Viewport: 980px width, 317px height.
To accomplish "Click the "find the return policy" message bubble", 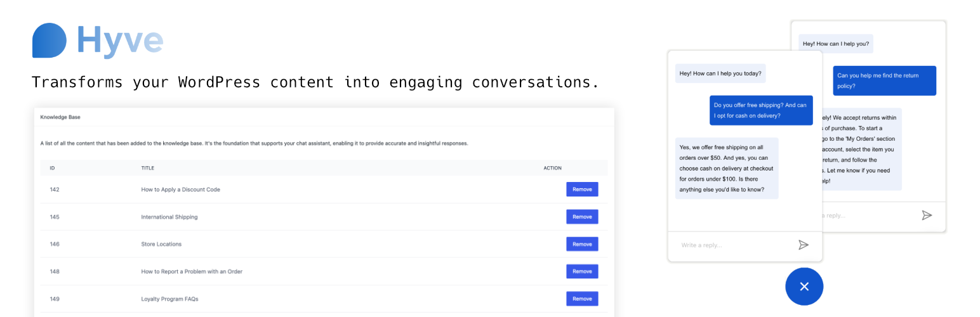I will [x=884, y=81].
